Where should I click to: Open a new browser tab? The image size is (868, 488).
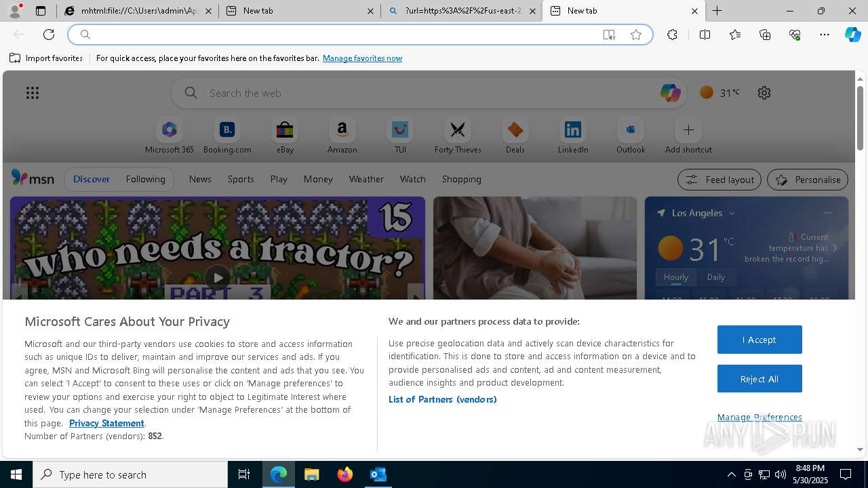click(717, 11)
